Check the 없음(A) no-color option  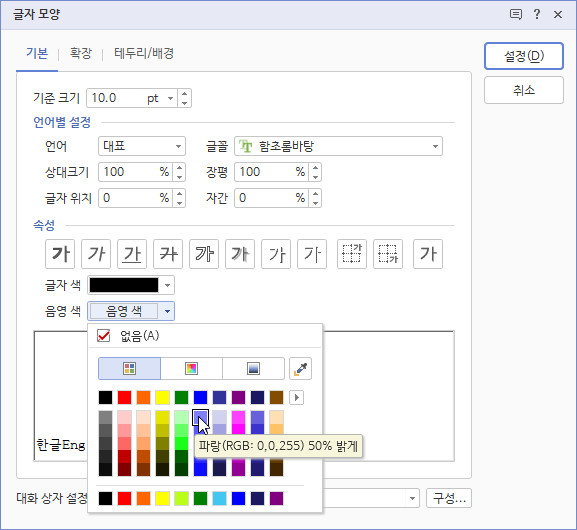(128, 336)
